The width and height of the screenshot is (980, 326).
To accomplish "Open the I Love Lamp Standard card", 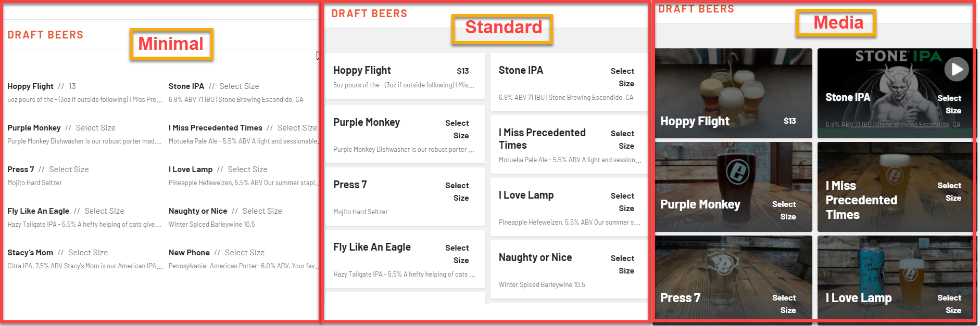I will coord(569,207).
